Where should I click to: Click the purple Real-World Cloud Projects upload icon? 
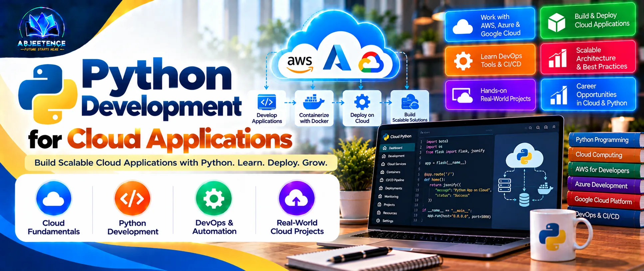point(296,199)
